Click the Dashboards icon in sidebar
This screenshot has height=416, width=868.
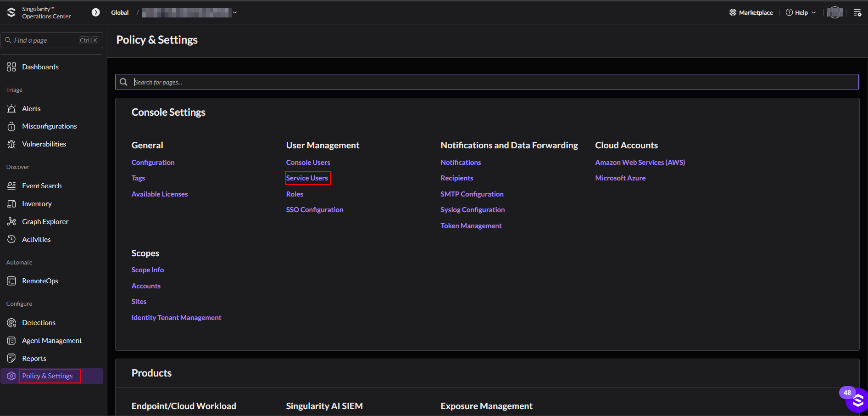pos(11,67)
